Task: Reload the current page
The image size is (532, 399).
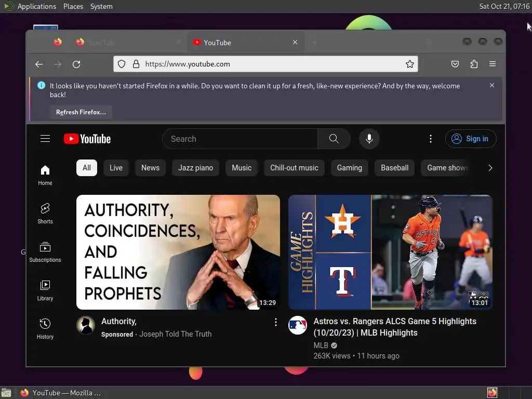Action: [76, 64]
